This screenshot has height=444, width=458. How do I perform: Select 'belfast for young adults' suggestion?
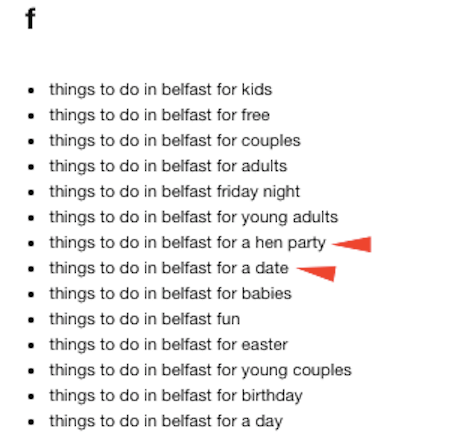[194, 217]
